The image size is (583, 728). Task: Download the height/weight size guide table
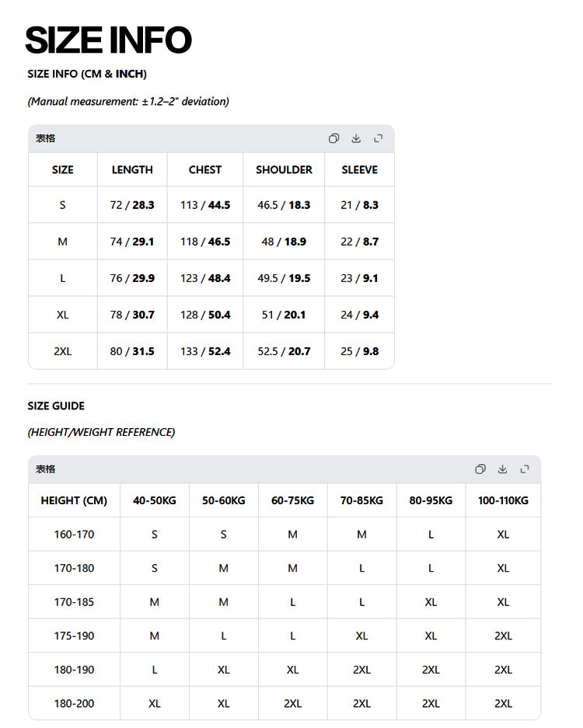pos(503,469)
